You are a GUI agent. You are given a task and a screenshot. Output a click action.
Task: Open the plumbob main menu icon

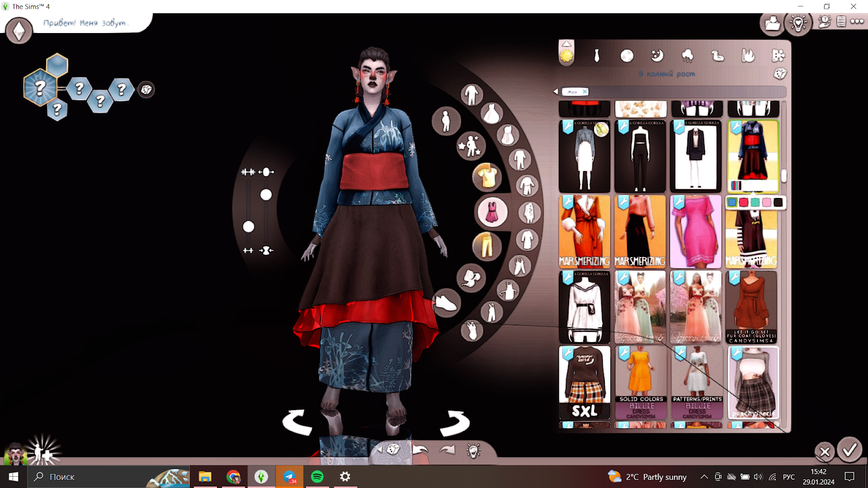click(19, 31)
